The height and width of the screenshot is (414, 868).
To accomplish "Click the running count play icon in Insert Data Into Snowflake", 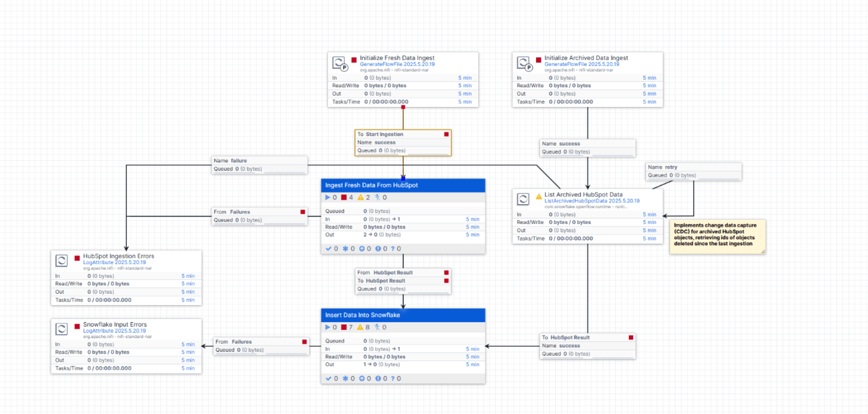I will [x=328, y=327].
